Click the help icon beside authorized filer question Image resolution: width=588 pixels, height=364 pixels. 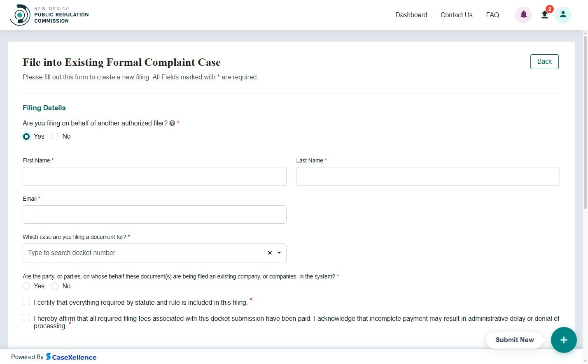pyautogui.click(x=172, y=123)
